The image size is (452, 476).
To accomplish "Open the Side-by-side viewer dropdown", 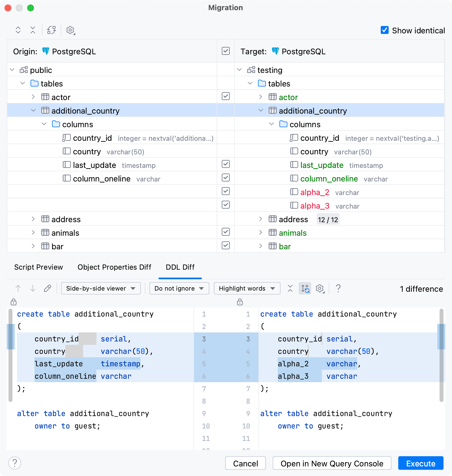I will 101,288.
